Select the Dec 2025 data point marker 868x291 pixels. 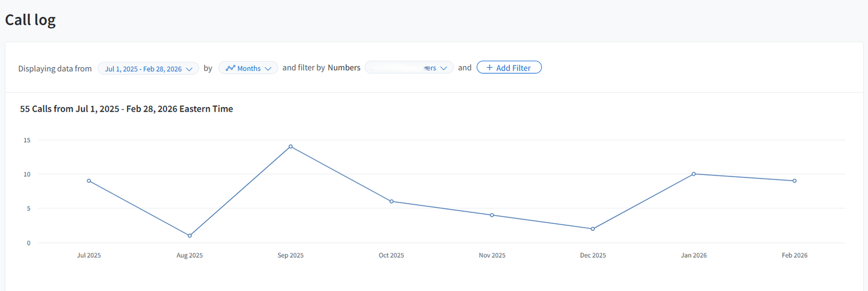pos(593,229)
